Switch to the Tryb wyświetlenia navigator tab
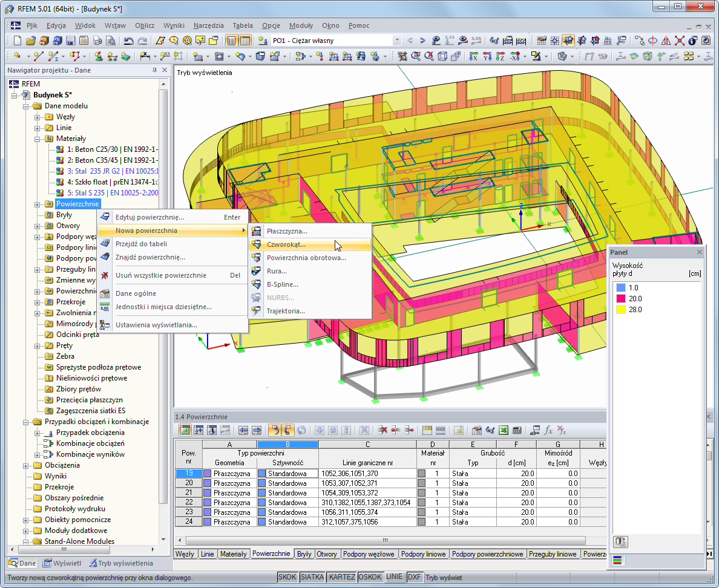The image size is (719, 588). pyautogui.click(x=121, y=563)
